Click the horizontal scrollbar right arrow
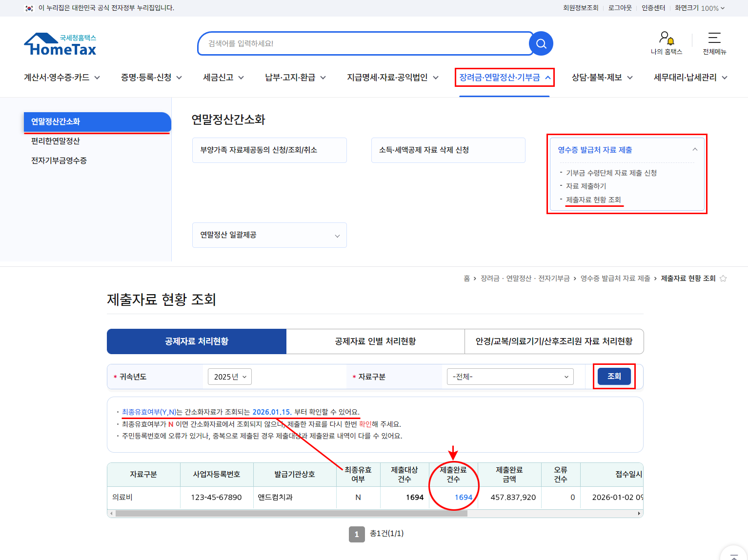The width and height of the screenshot is (748, 560). [639, 513]
